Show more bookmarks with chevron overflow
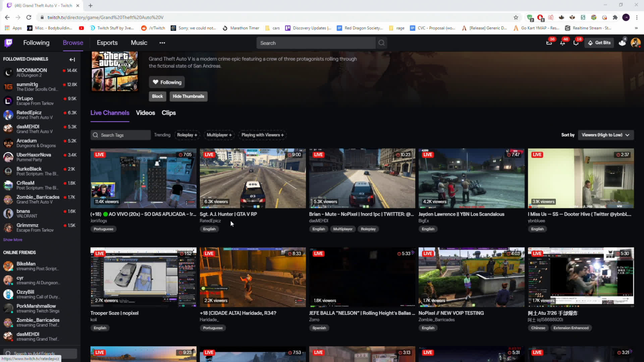 pyautogui.click(x=636, y=28)
